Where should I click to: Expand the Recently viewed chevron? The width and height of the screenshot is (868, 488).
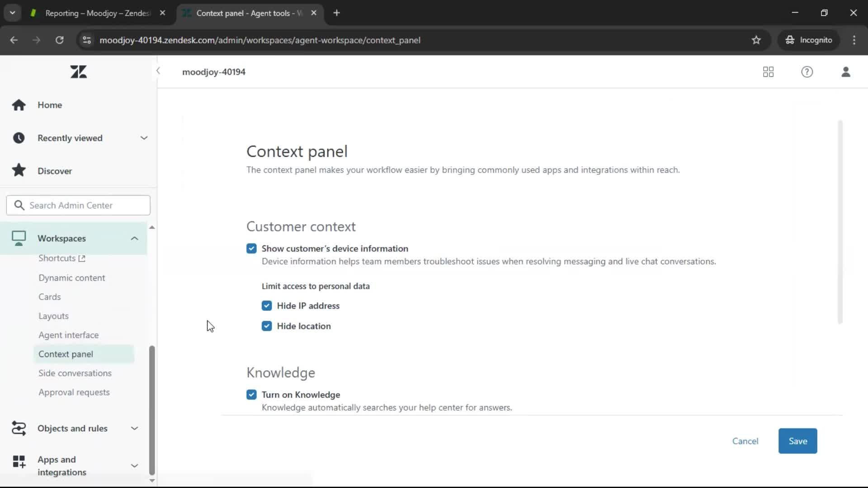144,138
